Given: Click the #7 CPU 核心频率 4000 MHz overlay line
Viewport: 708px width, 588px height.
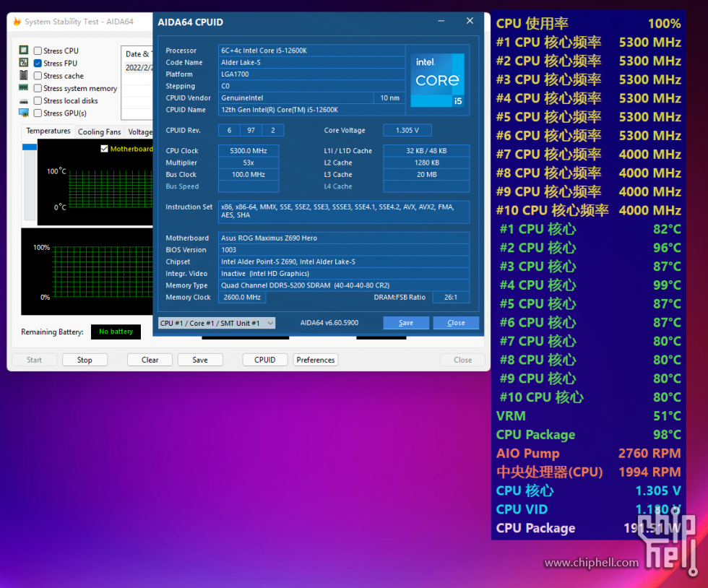Looking at the screenshot, I should tap(588, 155).
